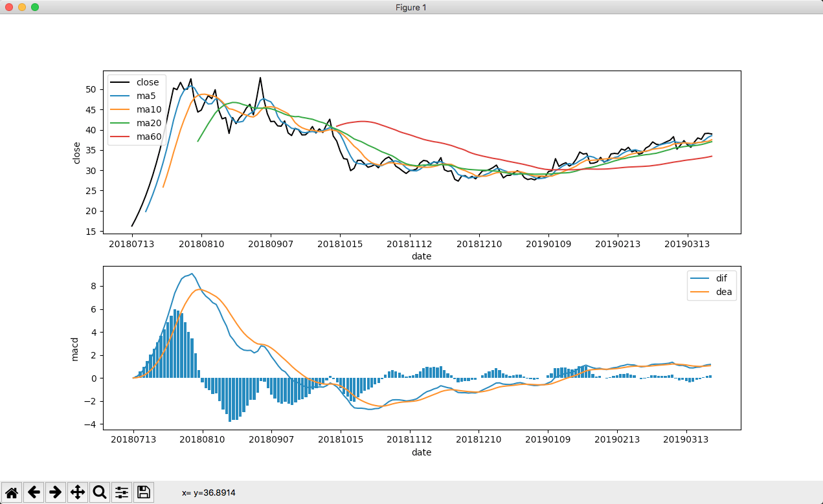Click the 20190109 tick label on MACD chart
823x504 pixels.
pos(548,441)
